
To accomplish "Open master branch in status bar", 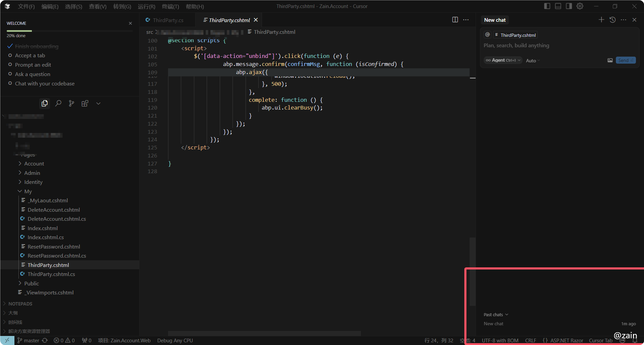I will pos(28,340).
